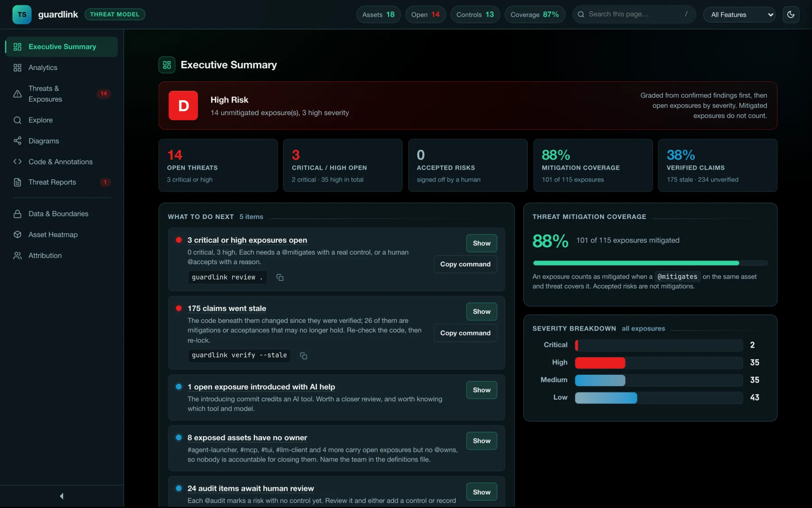Open the All Features dropdown
812x508 pixels.
[x=739, y=14]
